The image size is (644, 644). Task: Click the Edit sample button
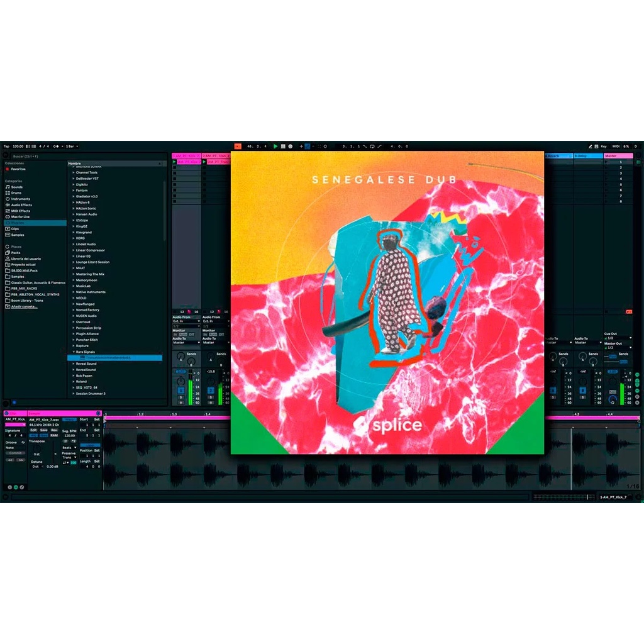(x=34, y=430)
